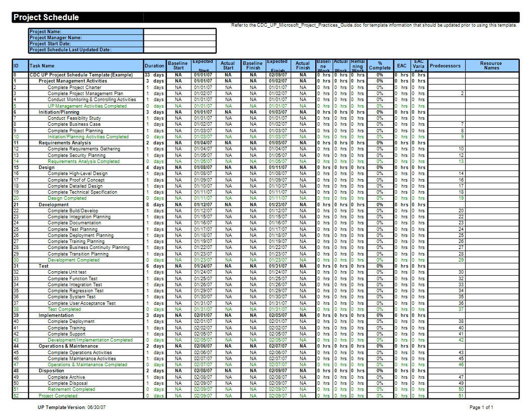532x411 pixels.
Task: Select the "Implementation" summary task
Action: coord(56,315)
